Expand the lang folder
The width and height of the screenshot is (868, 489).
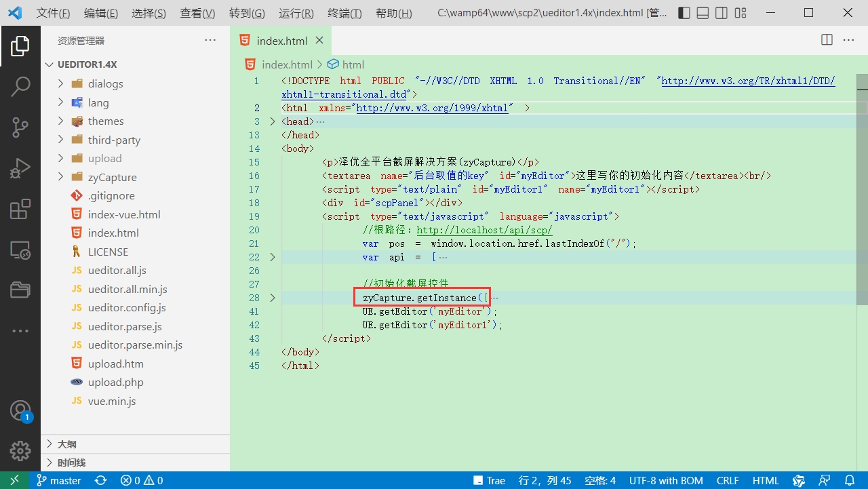pyautogui.click(x=60, y=102)
